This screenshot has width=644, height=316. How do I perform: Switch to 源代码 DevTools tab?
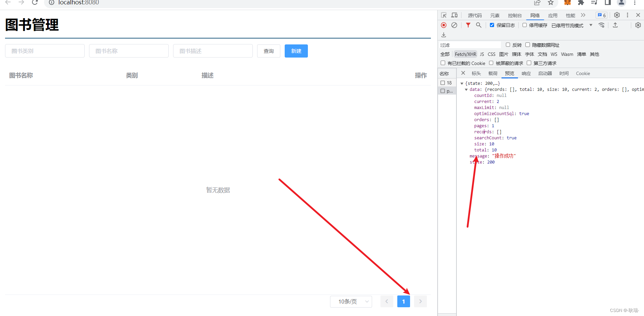tap(475, 15)
